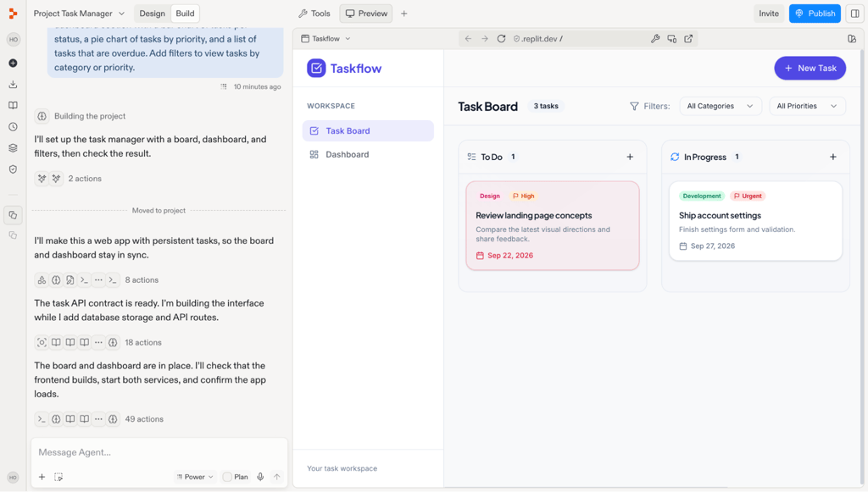The height and width of the screenshot is (492, 868).
Task: Click the Invite button
Action: tap(768, 14)
